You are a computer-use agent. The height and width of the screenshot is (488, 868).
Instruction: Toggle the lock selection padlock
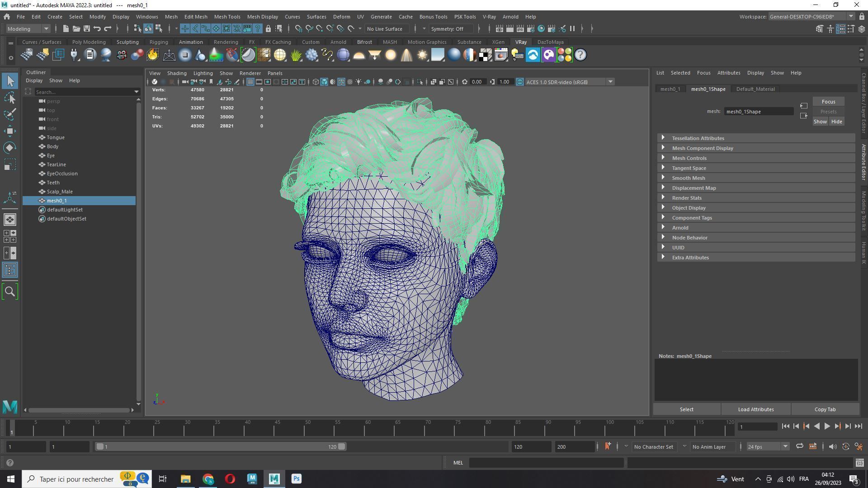(x=268, y=28)
